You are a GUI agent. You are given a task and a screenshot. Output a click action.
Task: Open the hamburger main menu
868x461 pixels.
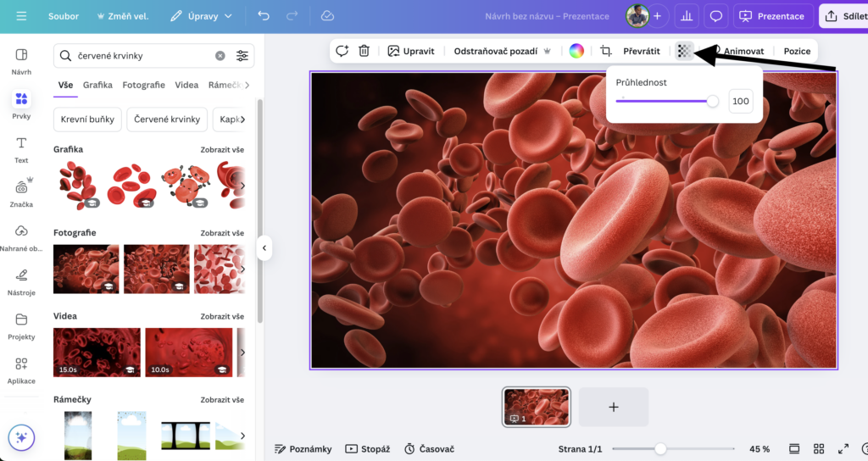(21, 16)
